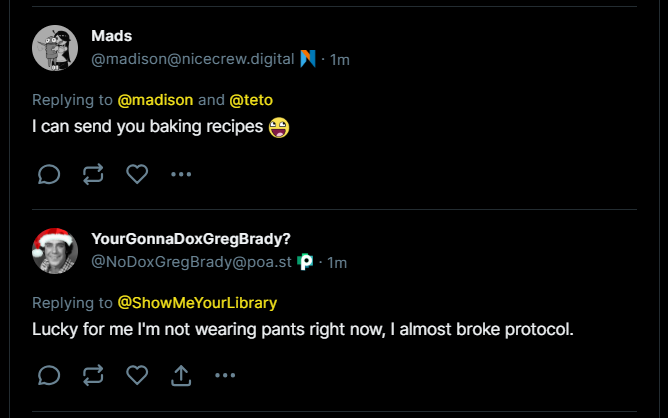668x418 pixels.
Task: Share YourGonnaDoxGregBrady's post
Action: 181,375
